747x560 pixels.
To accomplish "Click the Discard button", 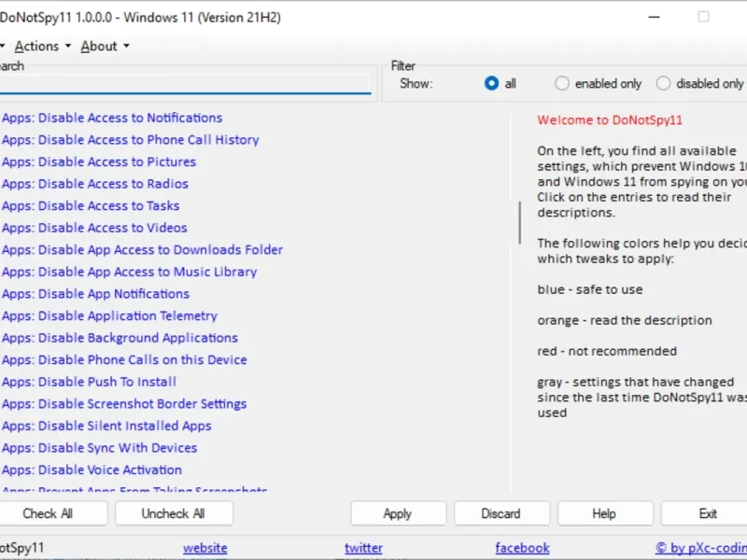I will point(501,513).
